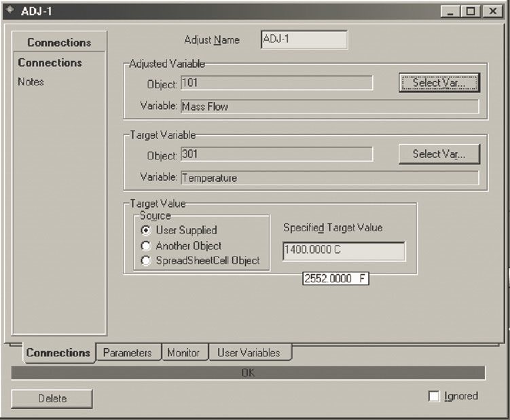The height and width of the screenshot is (420, 510).
Task: Click the OK status bar
Action: tap(248, 373)
